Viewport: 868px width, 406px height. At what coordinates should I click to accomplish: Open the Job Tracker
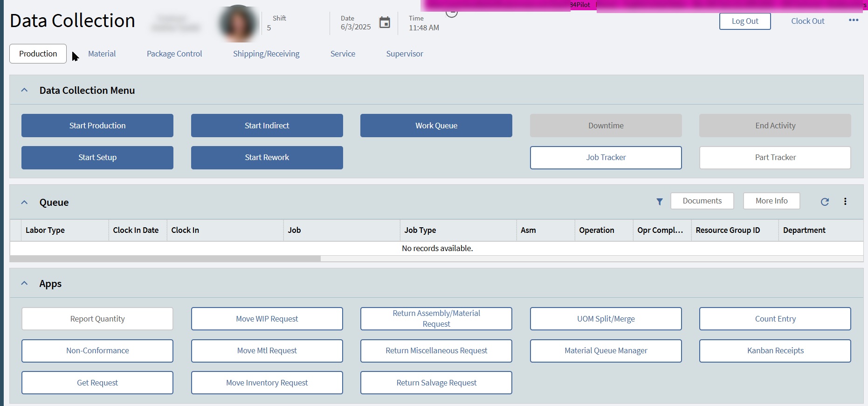pyautogui.click(x=606, y=158)
